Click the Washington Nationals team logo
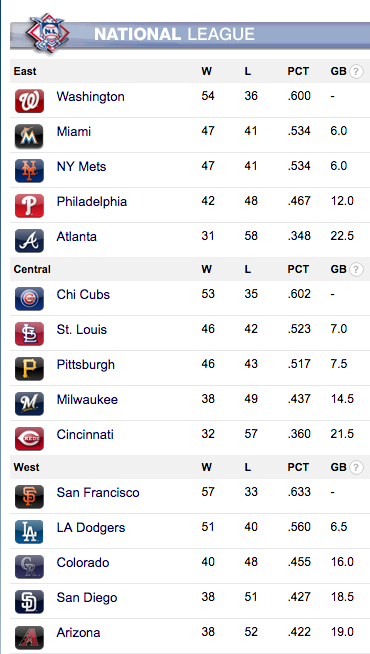Screen dimensions: 370x654 point(29,101)
